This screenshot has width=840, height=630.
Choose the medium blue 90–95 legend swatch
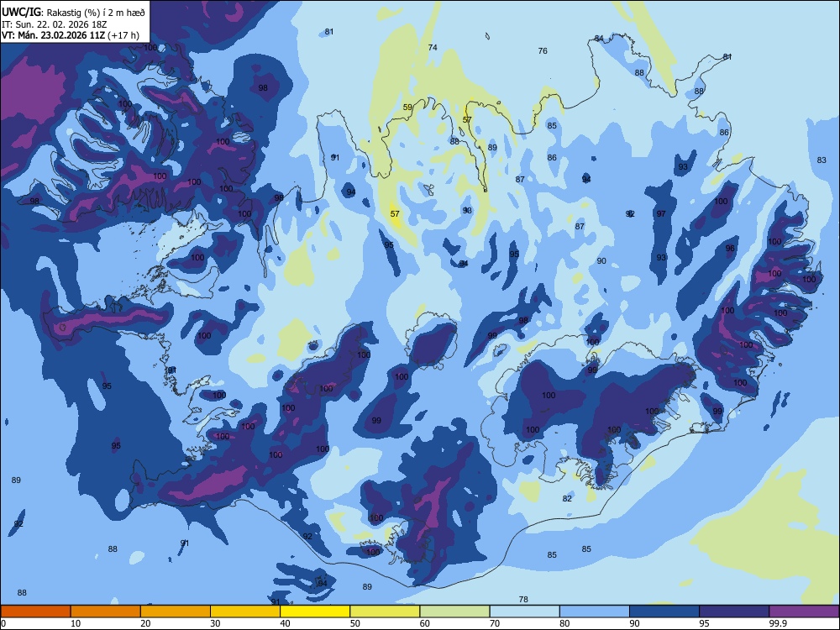click(664, 612)
